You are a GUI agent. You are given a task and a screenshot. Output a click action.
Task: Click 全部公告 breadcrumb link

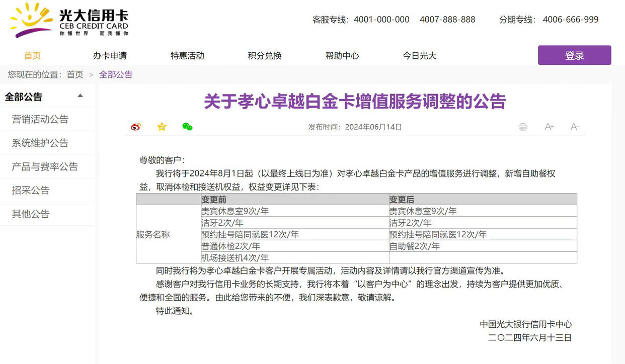116,74
